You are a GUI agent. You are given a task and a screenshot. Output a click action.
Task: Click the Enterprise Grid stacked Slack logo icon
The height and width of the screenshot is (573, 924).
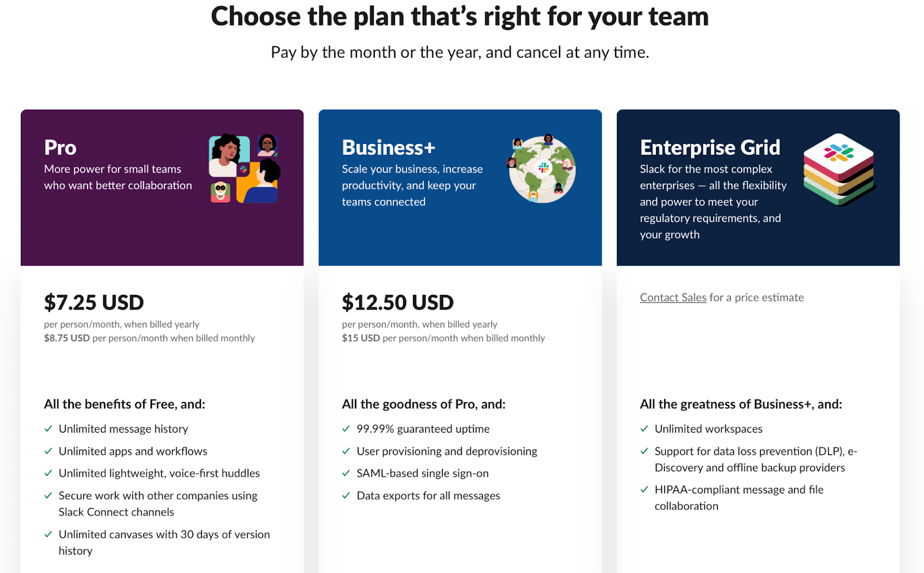(839, 169)
